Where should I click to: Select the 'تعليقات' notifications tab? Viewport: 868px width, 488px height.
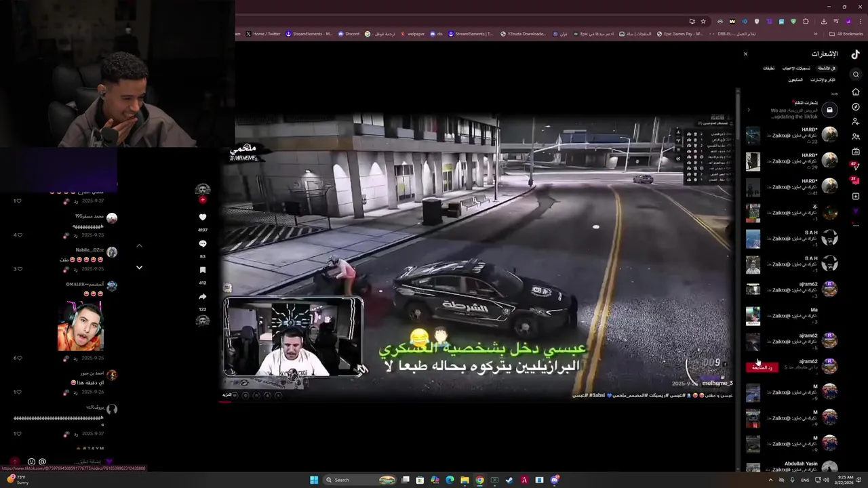pos(768,68)
